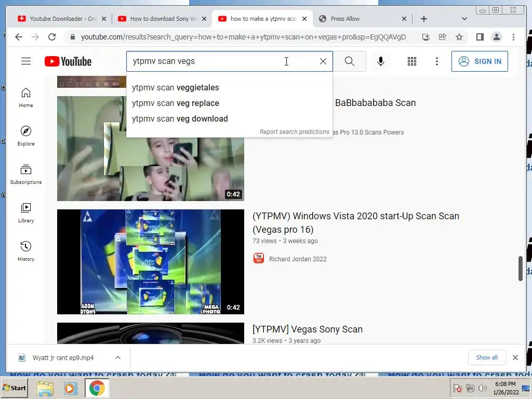Open Windows Explorer from the taskbar
This screenshot has width=532, height=399.
[x=45, y=389]
